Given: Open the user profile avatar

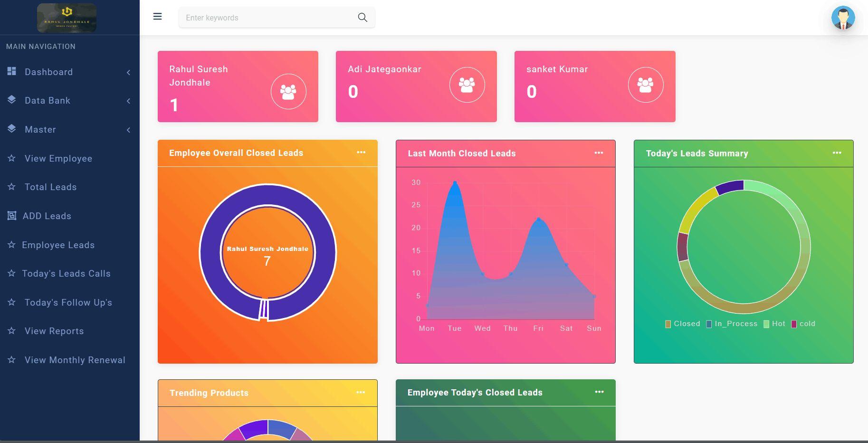Looking at the screenshot, I should pos(843,18).
